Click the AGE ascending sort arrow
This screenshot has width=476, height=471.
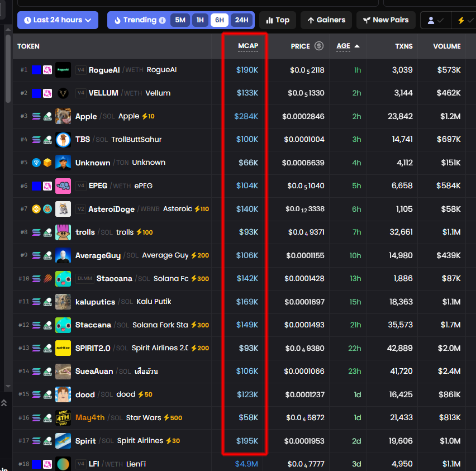click(x=357, y=46)
